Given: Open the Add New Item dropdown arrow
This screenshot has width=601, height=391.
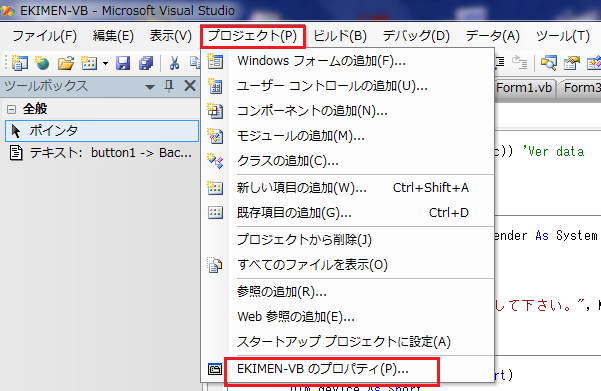Looking at the screenshot, I should coord(105,63).
